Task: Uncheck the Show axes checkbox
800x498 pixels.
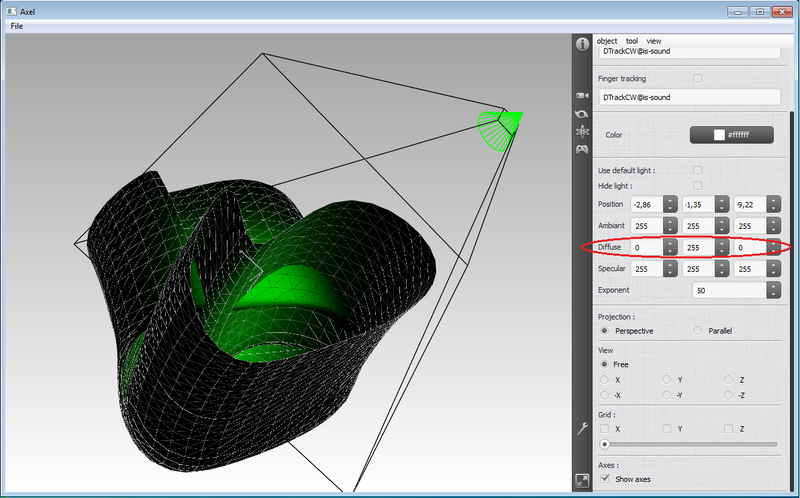Action: (x=604, y=480)
